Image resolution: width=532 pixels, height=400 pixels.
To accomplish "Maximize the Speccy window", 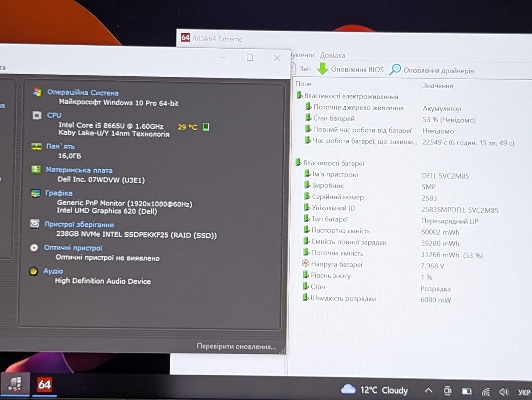I will point(250,58).
